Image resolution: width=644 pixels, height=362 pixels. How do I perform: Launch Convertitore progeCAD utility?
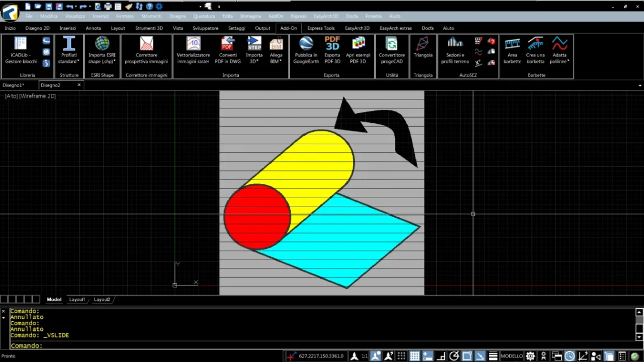pos(392,50)
